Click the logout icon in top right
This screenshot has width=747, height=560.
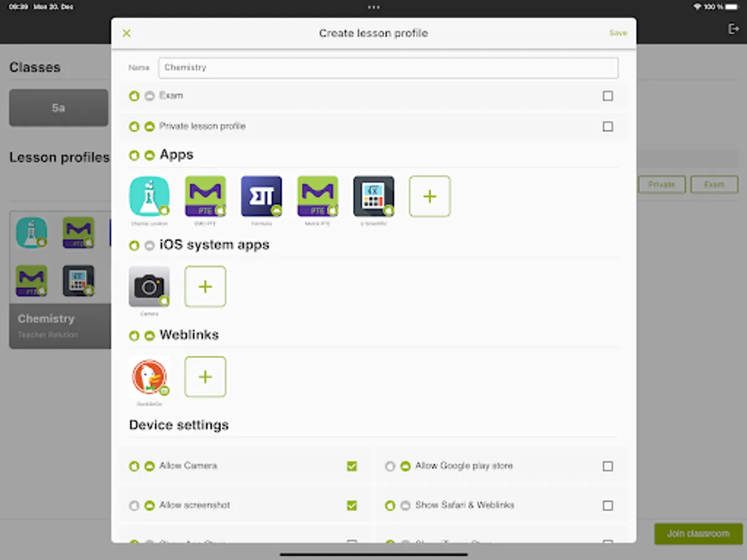point(733,29)
